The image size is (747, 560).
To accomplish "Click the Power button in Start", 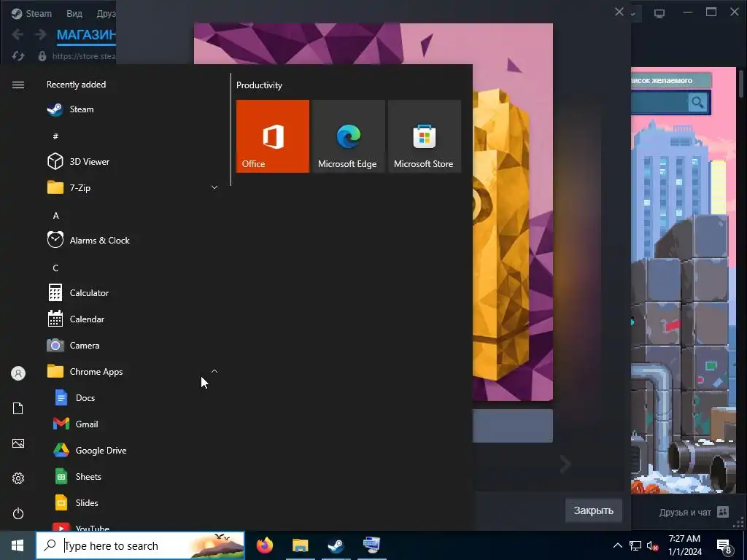I will click(18, 513).
